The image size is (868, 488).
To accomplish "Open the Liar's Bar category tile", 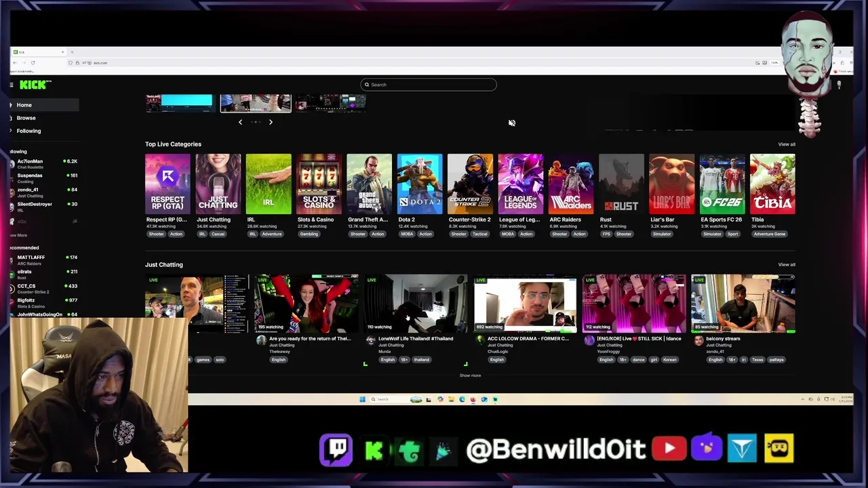I will (671, 184).
